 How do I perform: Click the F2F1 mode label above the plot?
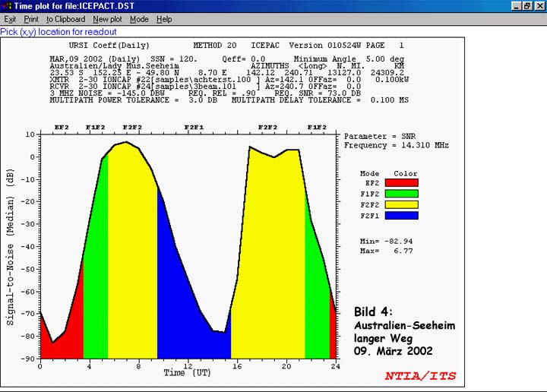coord(194,128)
